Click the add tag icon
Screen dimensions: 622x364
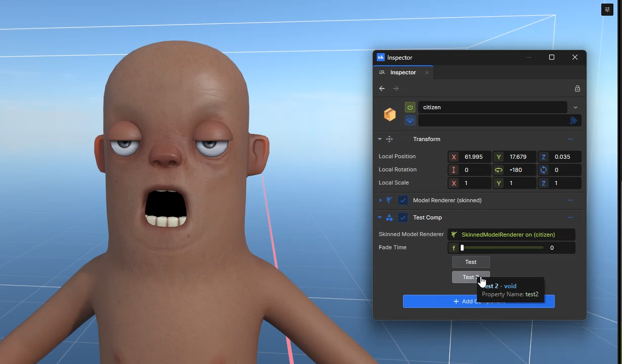pyautogui.click(x=573, y=121)
